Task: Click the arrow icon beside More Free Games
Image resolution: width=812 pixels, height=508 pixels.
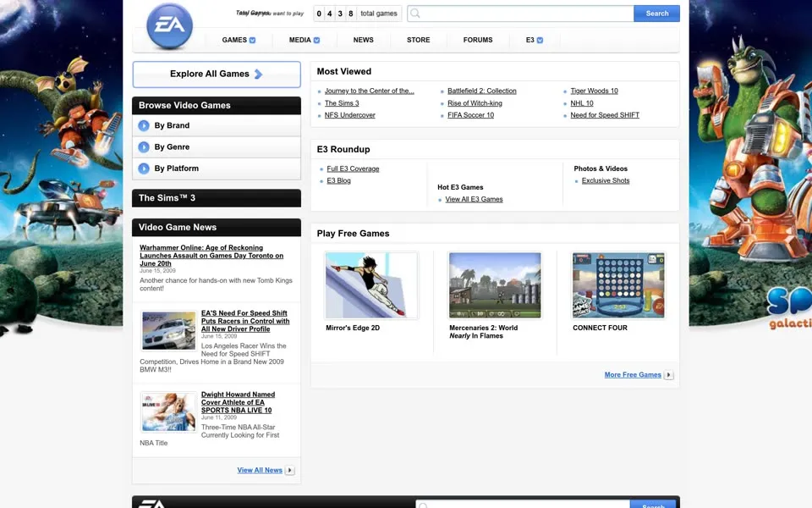Action: pos(668,375)
